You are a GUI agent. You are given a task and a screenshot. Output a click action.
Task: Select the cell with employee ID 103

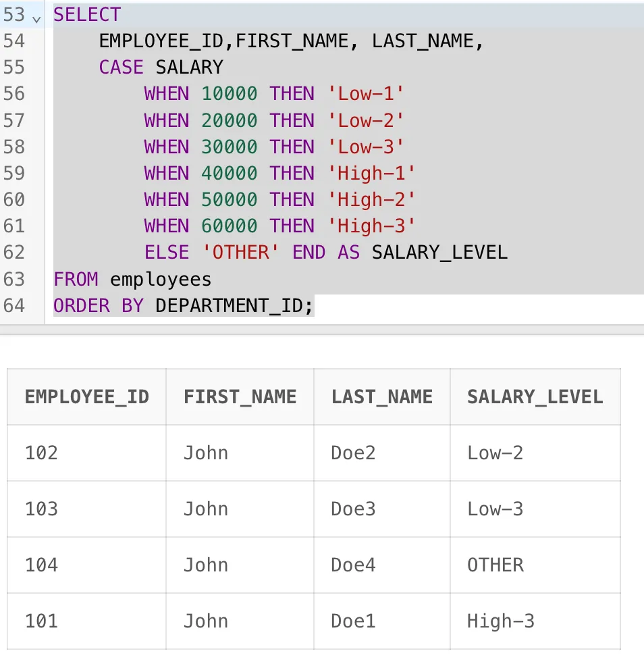[86, 509]
